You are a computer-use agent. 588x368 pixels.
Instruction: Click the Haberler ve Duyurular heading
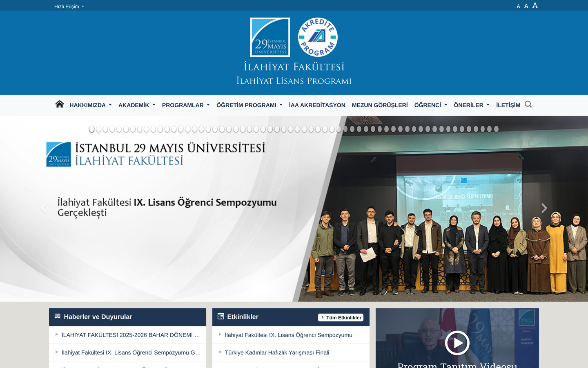[x=98, y=316]
